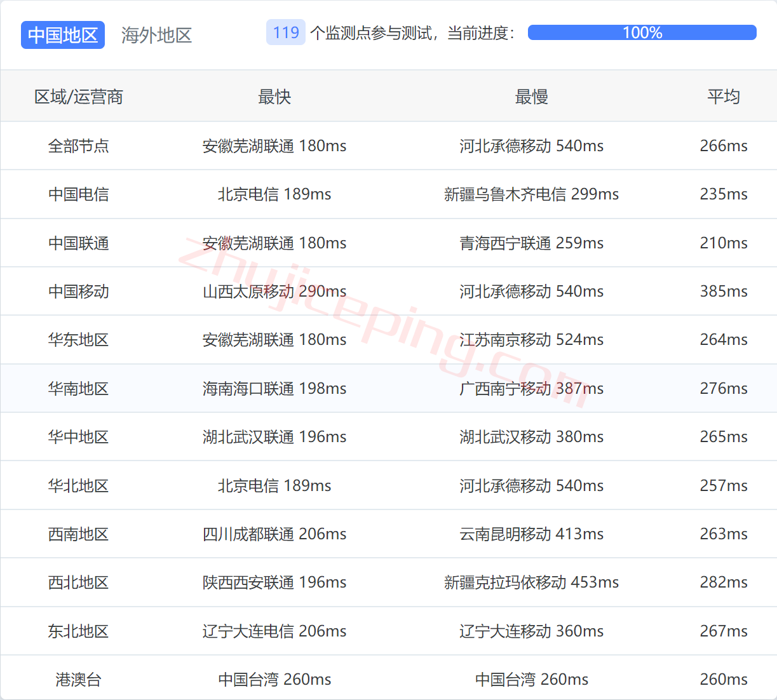Select the 中国电信 row label
Screen dimensions: 777x700
[x=79, y=194]
